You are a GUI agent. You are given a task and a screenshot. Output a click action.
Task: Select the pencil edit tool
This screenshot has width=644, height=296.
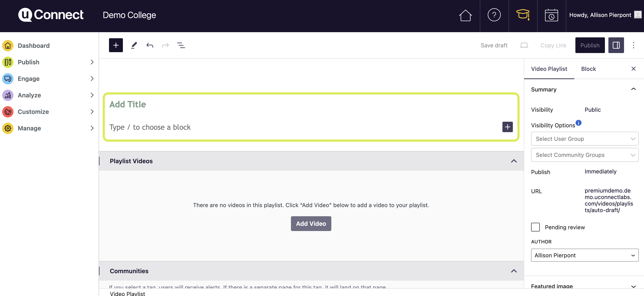(134, 45)
